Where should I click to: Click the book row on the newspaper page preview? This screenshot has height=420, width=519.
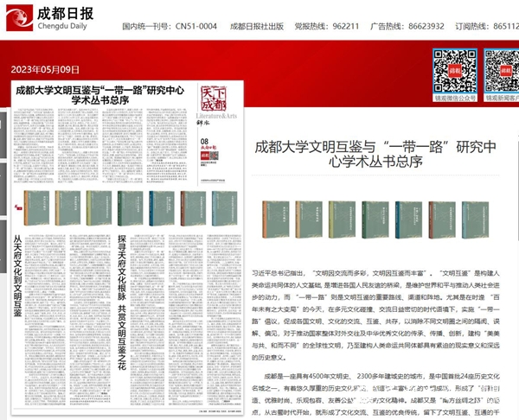coord(130,208)
